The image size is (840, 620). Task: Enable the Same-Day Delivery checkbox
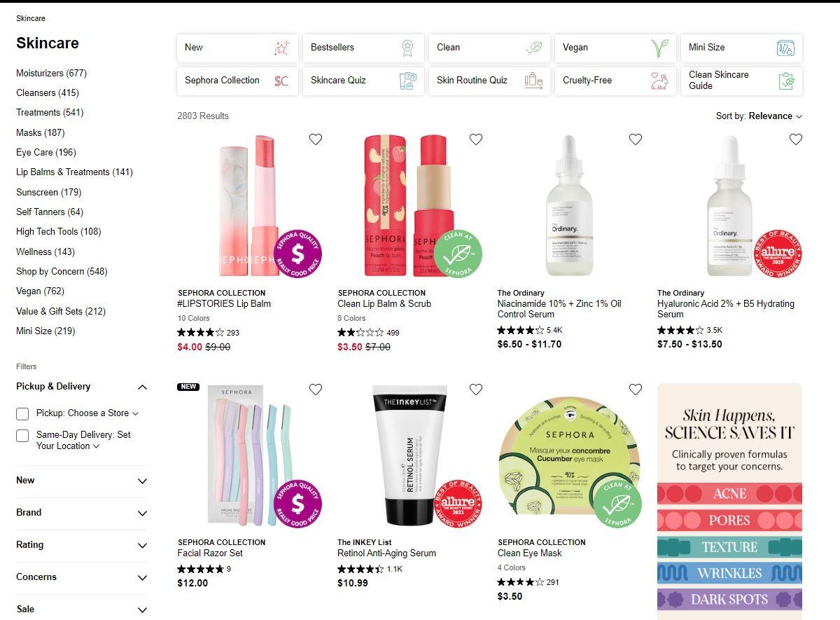click(22, 436)
